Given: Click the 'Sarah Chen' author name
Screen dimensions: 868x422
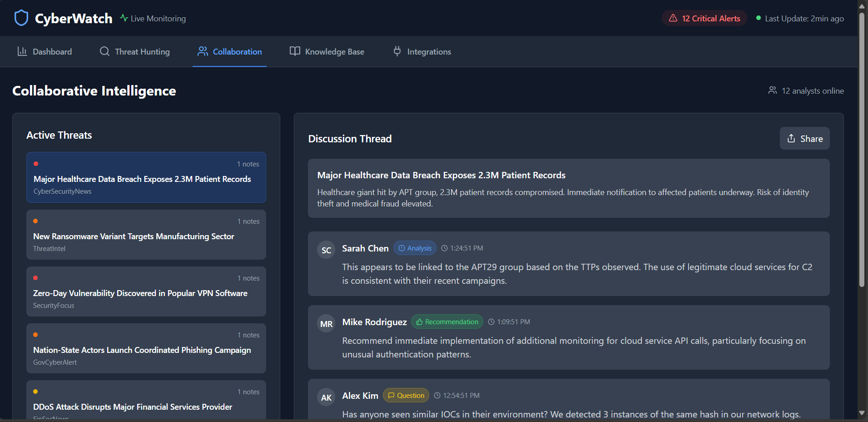Looking at the screenshot, I should (x=365, y=248).
